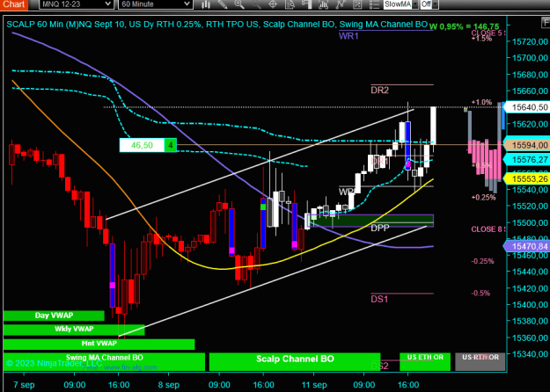Toggle the Swing MA Channel BO bottom button

(x=104, y=361)
